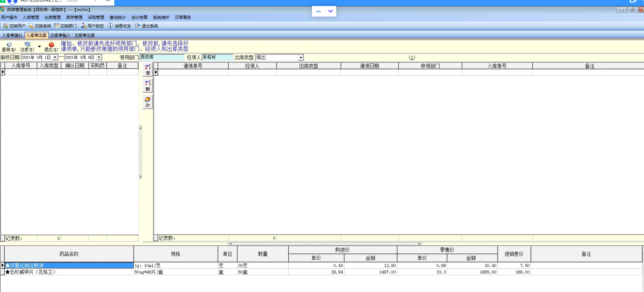The width and height of the screenshot is (644, 292).
Task: Open the 系统维护 menu
Action: (161, 17)
